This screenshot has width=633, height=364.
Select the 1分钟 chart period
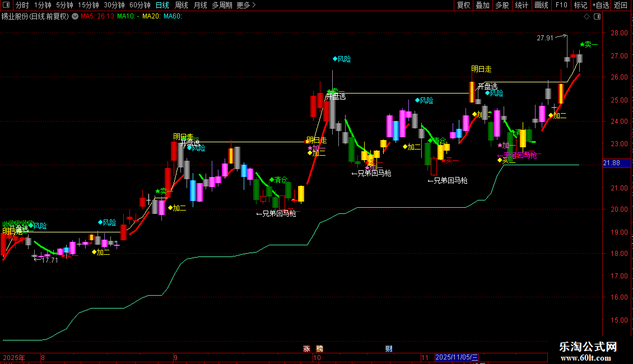pyautogui.click(x=43, y=5)
